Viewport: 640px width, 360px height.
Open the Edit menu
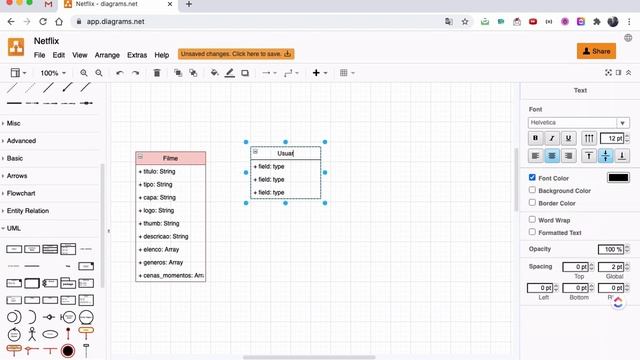click(59, 55)
